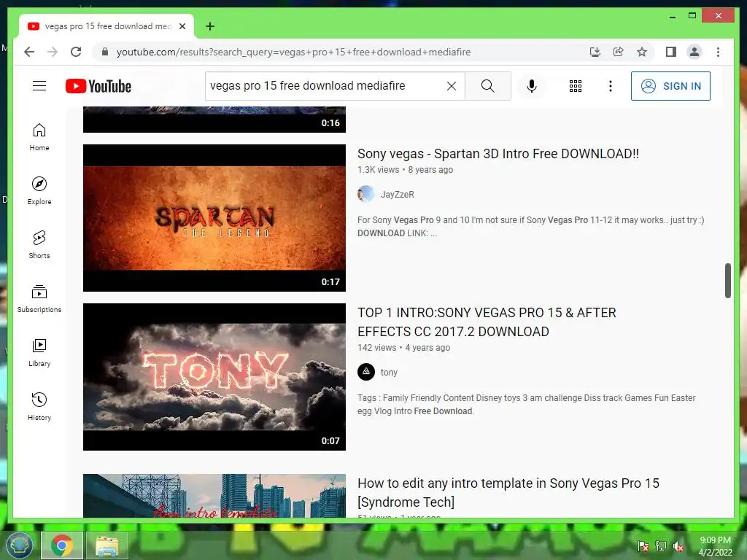
Task: Visit the JayZzeR channel name
Action: coord(398,194)
